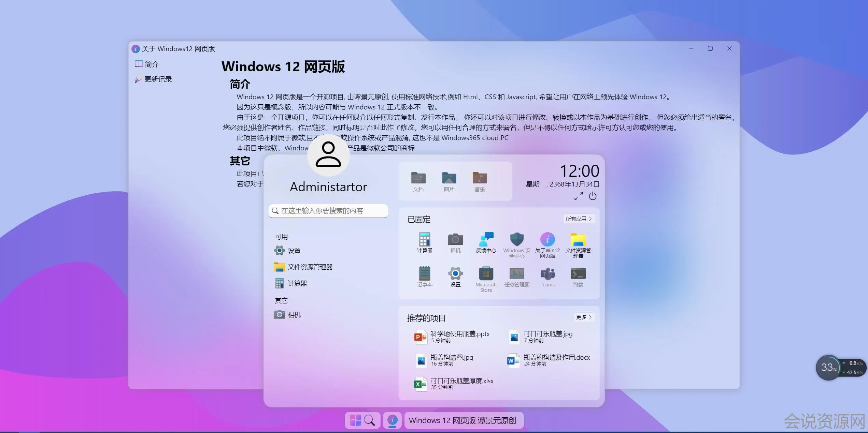Launch Feedback Hub from pinned apps
This screenshot has height=433, width=868.
pyautogui.click(x=486, y=240)
